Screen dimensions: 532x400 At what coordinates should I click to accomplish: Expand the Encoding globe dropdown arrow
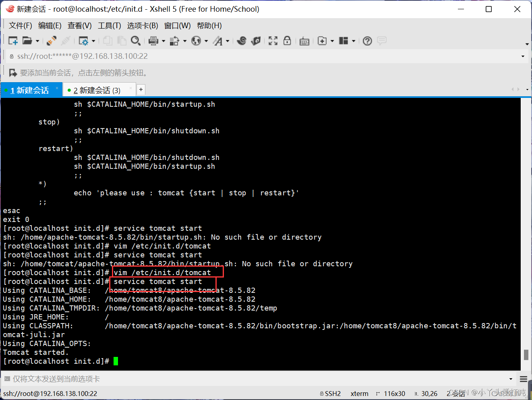coord(206,41)
